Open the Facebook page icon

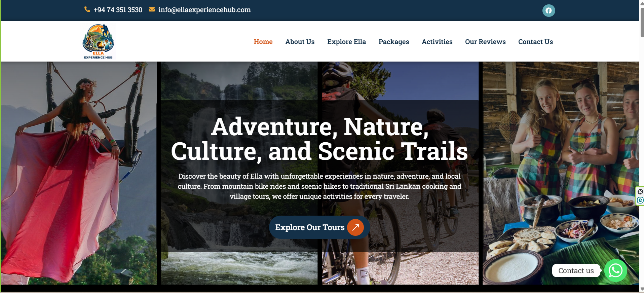point(548,10)
